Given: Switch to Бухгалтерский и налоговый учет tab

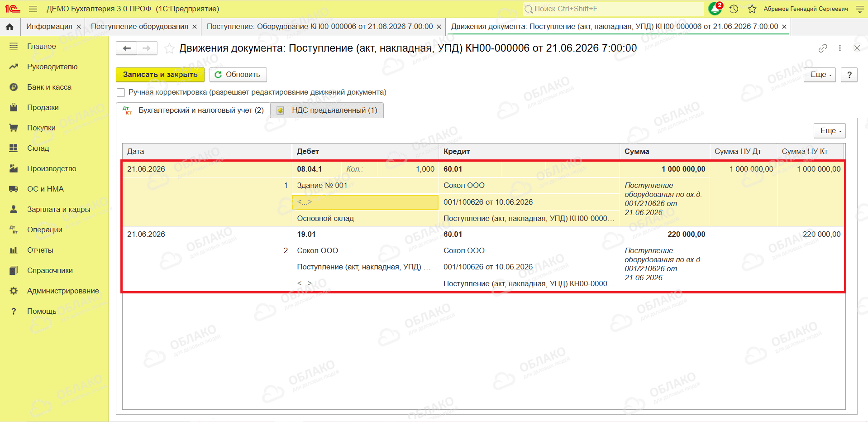Looking at the screenshot, I should [193, 110].
